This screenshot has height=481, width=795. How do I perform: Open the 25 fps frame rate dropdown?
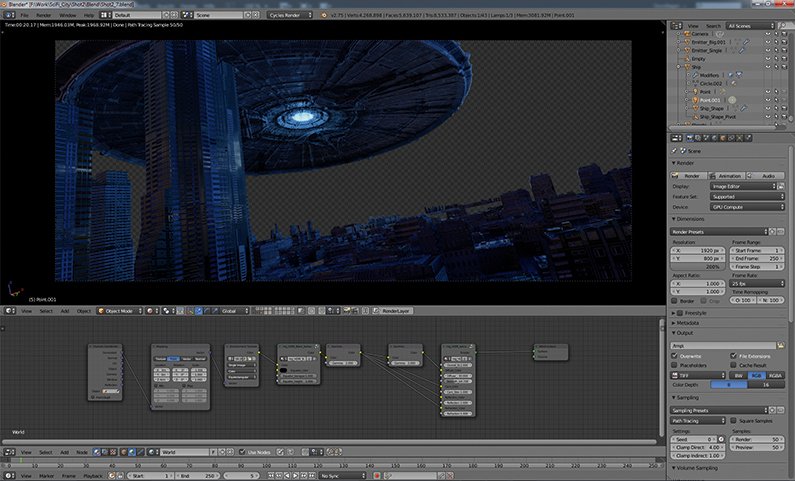coord(757,283)
